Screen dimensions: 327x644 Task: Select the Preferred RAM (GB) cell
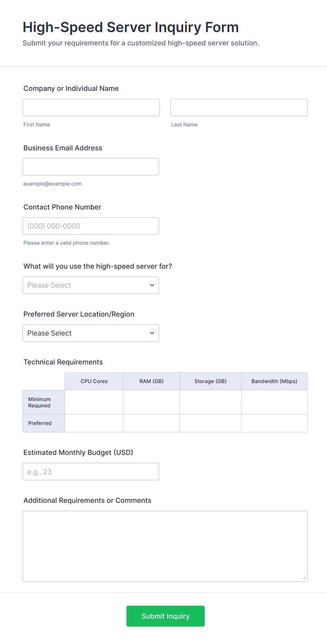click(x=152, y=423)
